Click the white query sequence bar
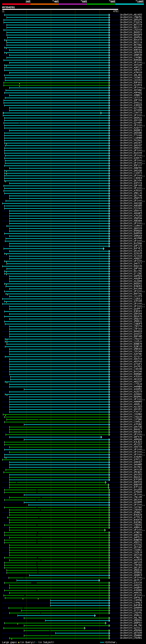This screenshot has width=146, height=644. click(60, 9)
